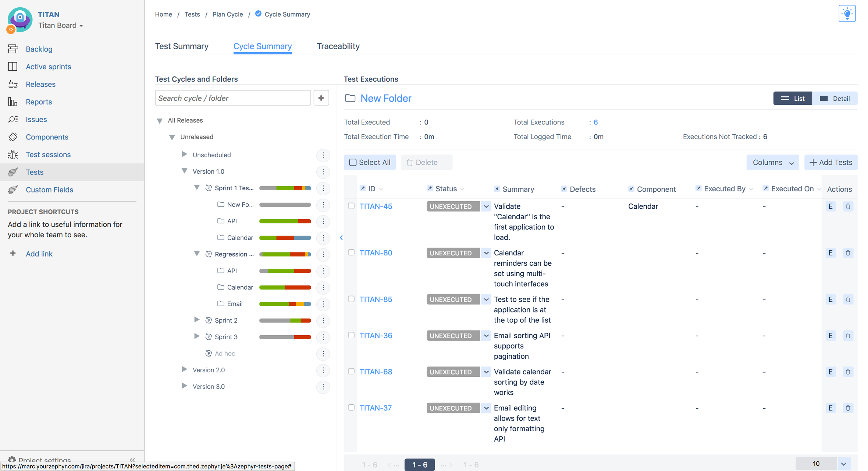Switch to the Test Summary tab
Image resolution: width=868 pixels, height=471 pixels.
tap(182, 46)
